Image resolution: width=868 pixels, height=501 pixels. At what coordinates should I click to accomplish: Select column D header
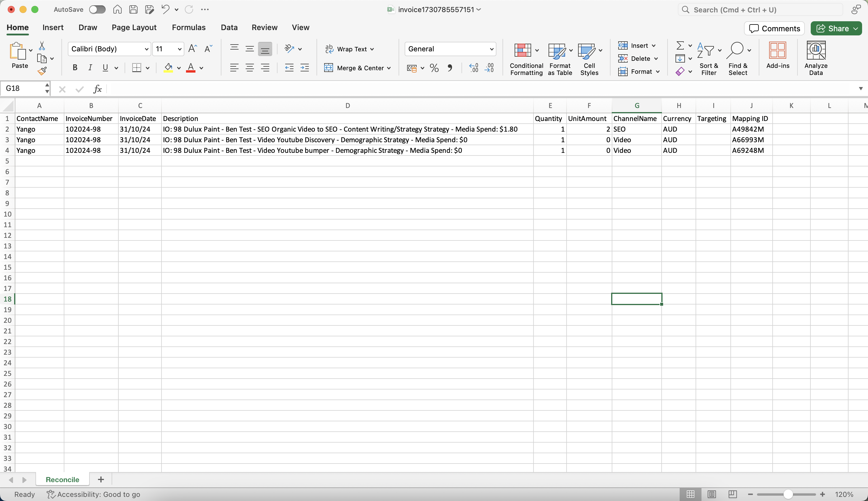(347, 106)
